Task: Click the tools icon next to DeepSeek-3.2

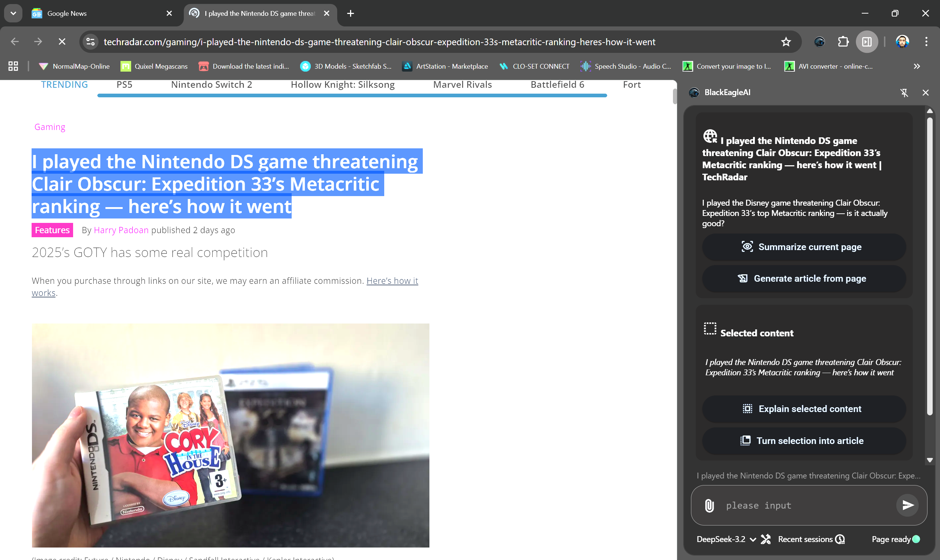Action: (x=766, y=539)
